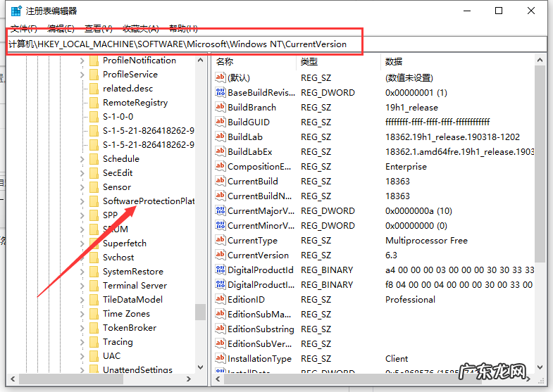The width and height of the screenshot is (553, 392).
Task: Select the UAC key
Action: click(111, 356)
